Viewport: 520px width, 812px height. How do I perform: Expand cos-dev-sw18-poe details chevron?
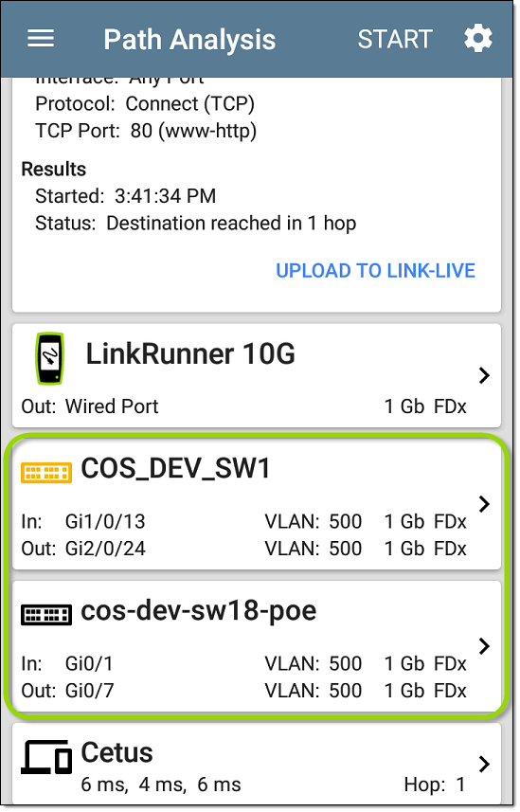click(x=484, y=646)
